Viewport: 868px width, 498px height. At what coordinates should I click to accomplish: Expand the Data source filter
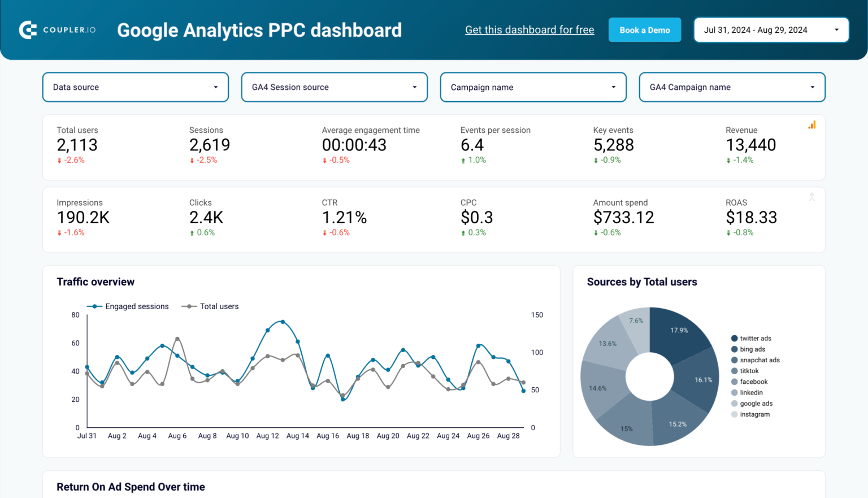click(x=135, y=87)
